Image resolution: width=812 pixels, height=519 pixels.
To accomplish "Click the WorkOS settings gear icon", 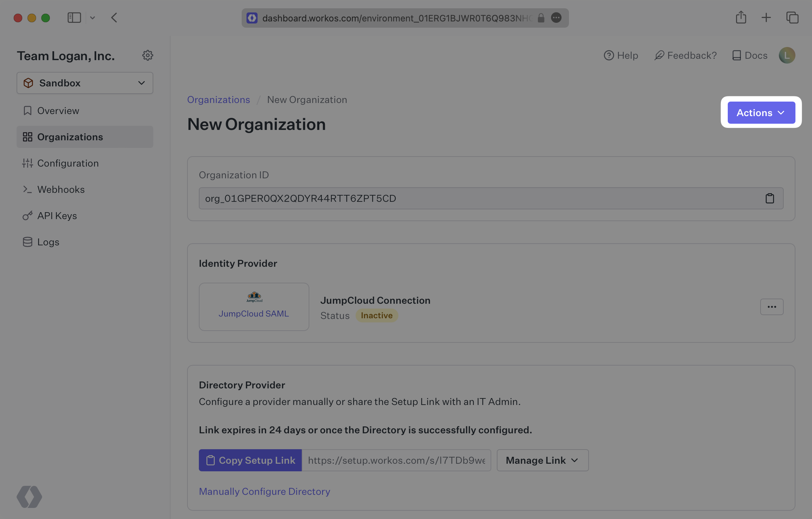I will click(147, 55).
